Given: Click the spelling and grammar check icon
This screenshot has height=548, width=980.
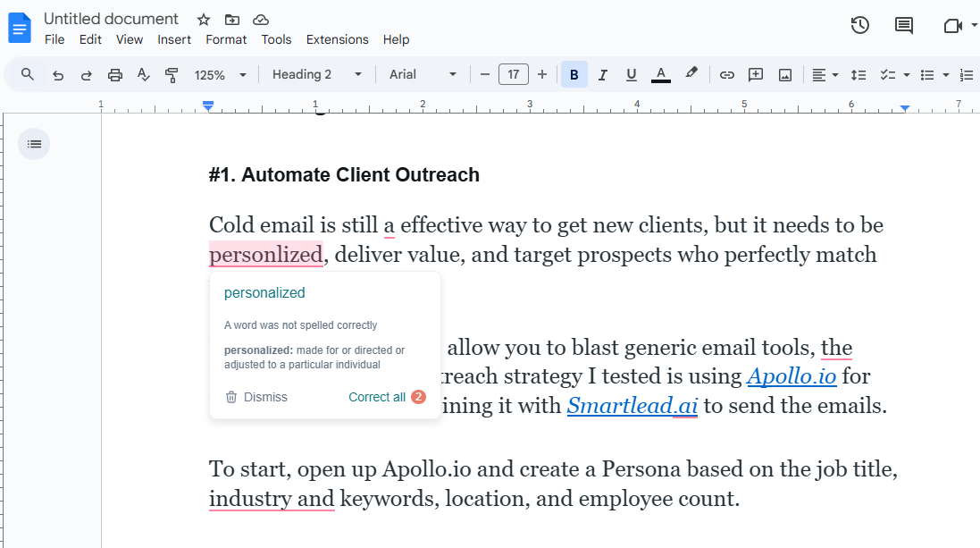Looking at the screenshot, I should (x=143, y=75).
